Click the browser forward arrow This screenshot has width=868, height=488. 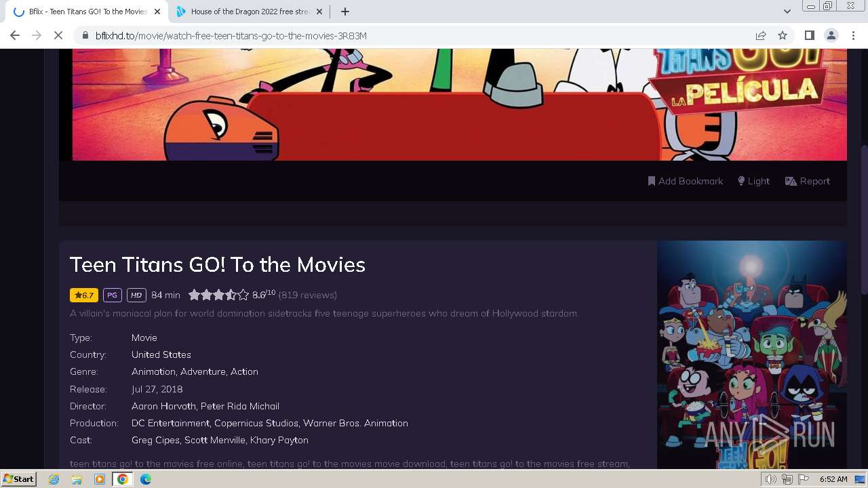click(x=37, y=35)
